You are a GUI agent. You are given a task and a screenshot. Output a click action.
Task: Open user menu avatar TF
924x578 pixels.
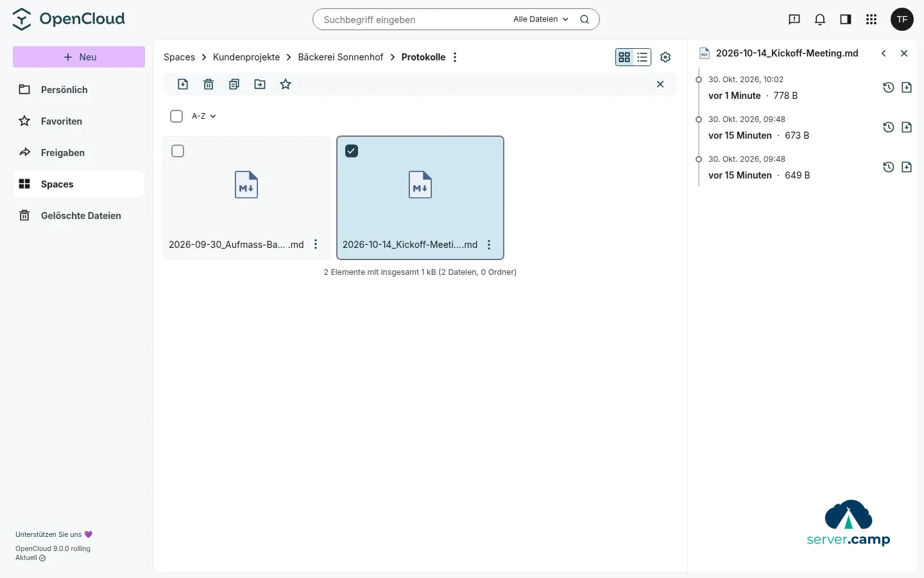coord(902,19)
